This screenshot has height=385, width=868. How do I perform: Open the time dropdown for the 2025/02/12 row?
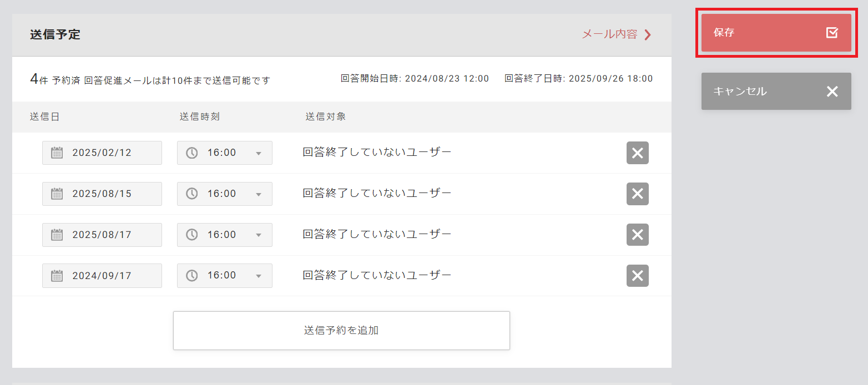[x=259, y=153]
